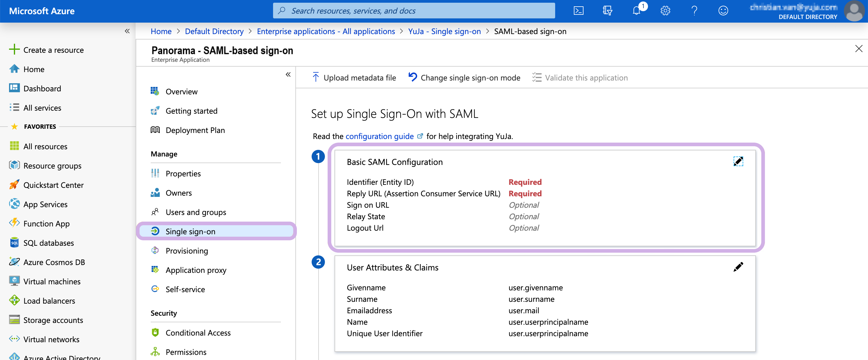Open the portal settings gear
Image resolution: width=868 pixels, height=360 pixels.
click(x=665, y=11)
